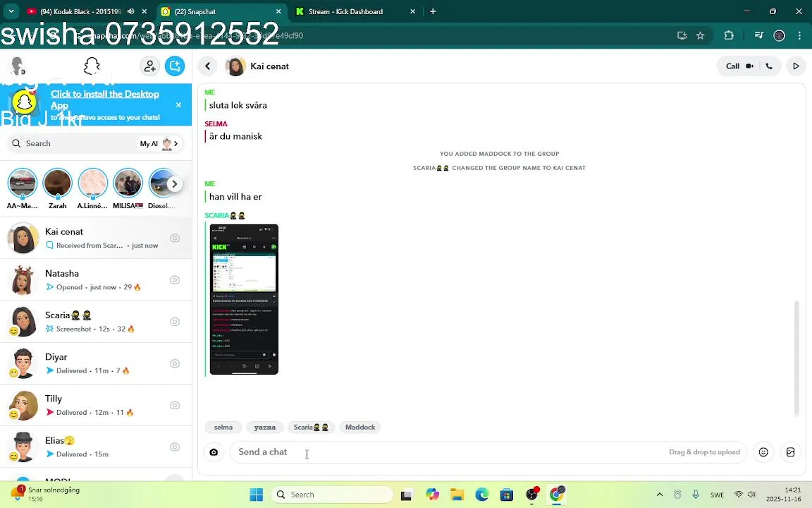
Task: Open Microsoft Store from taskbar
Action: 507,495
